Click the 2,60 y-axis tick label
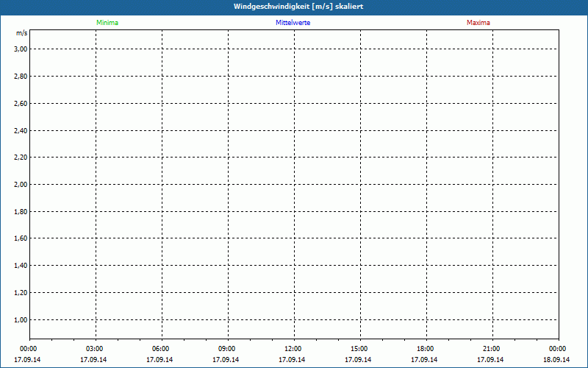Screen dimensions: 588x368 click(21, 104)
